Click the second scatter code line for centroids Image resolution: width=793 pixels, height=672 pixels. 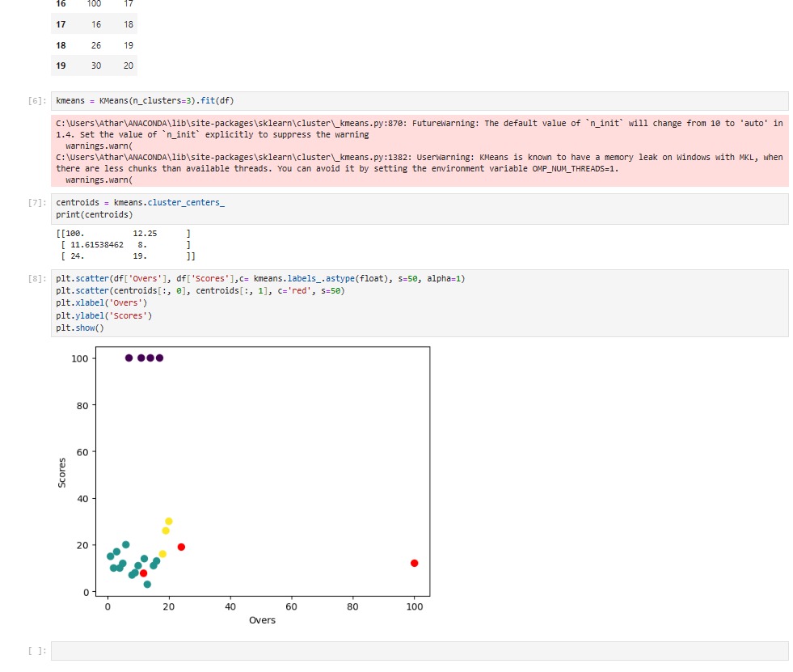point(200,291)
